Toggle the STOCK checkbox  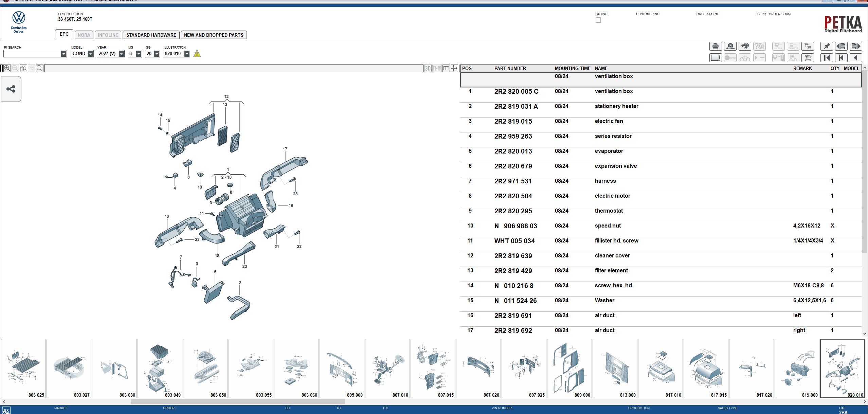point(598,20)
